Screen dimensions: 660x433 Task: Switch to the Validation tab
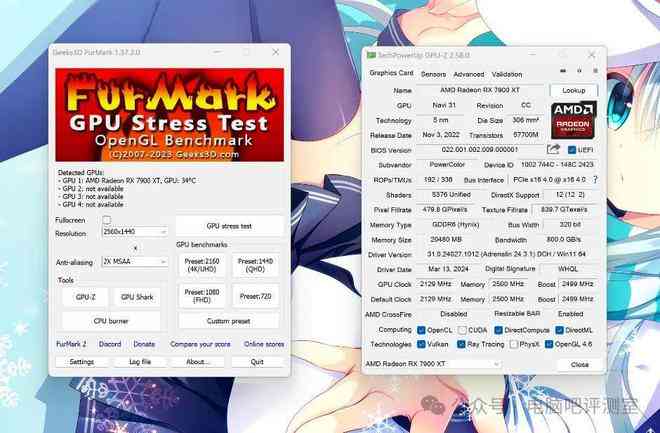coord(507,74)
